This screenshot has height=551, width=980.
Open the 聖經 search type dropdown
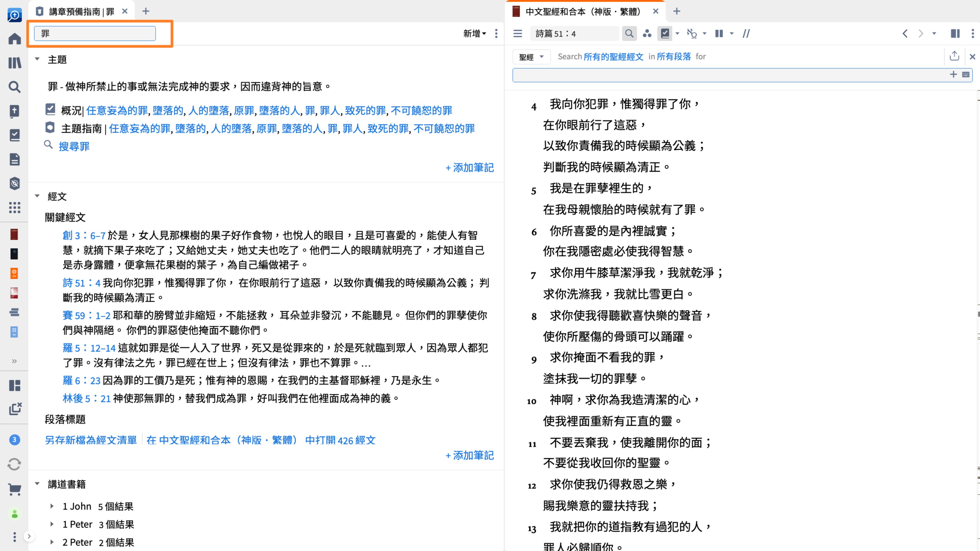[x=531, y=57]
